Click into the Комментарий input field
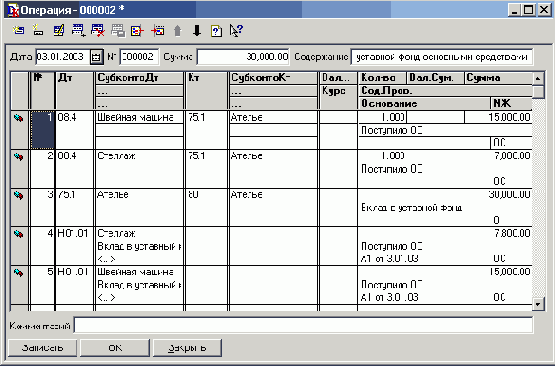The image size is (555, 366). (303, 325)
